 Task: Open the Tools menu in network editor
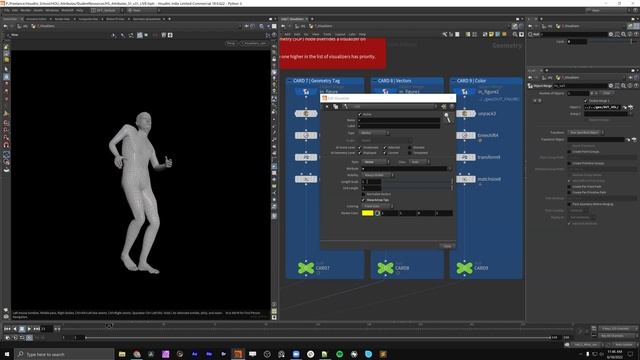pyautogui.click(x=327, y=35)
